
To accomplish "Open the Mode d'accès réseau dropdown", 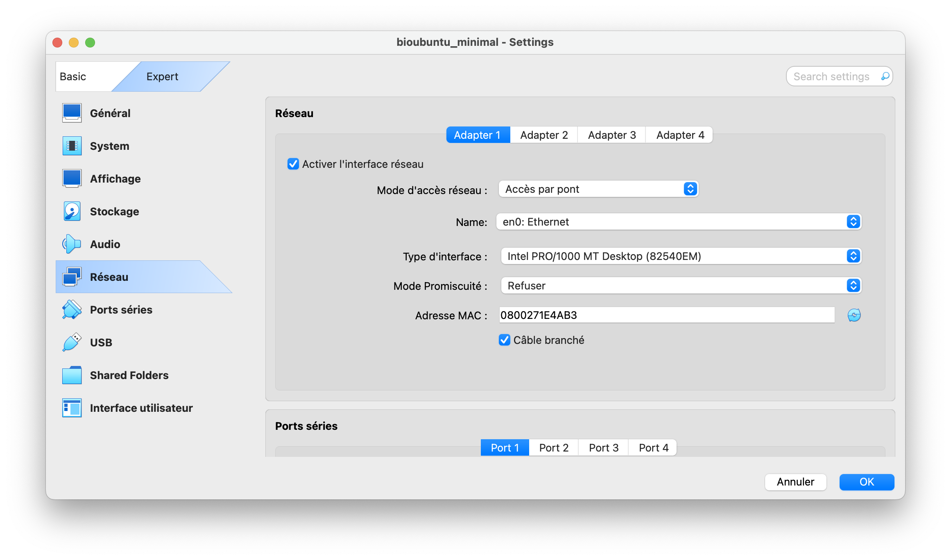I will tap(598, 189).
